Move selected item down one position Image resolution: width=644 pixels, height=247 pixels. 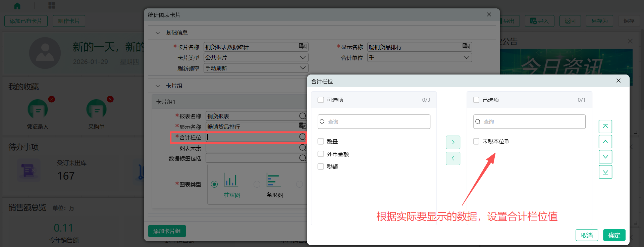pyautogui.click(x=605, y=157)
